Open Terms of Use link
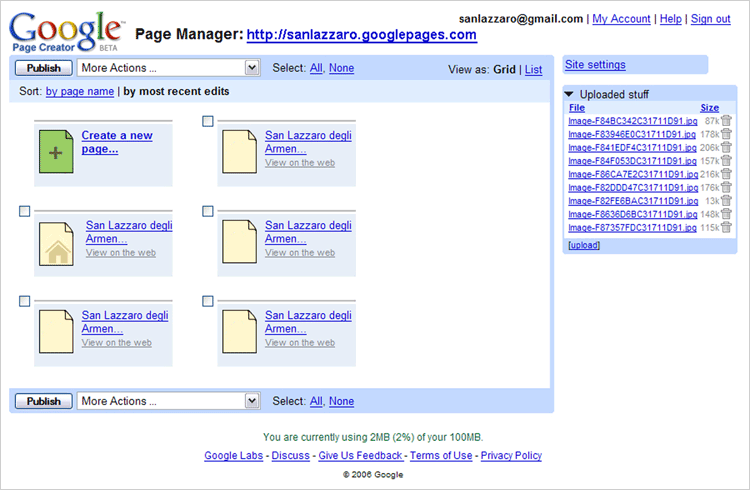Viewport: 750px width, 490px height. (441, 456)
